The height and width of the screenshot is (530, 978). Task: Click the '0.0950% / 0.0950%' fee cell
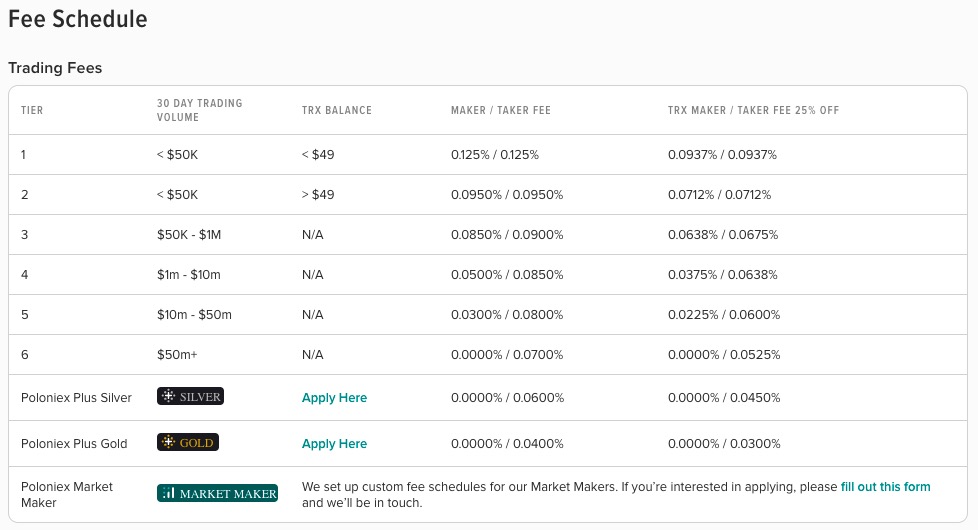pos(507,195)
